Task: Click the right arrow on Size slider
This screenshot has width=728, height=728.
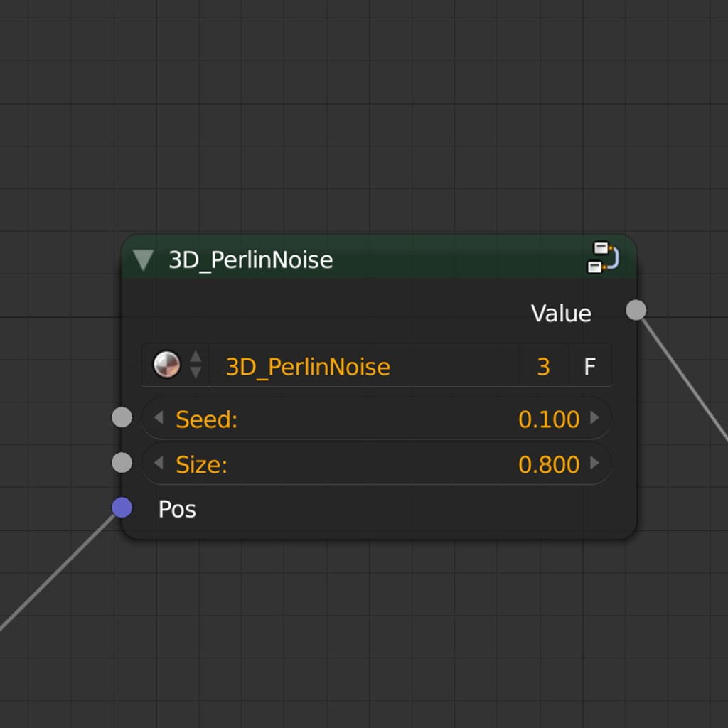Action: pyautogui.click(x=596, y=463)
